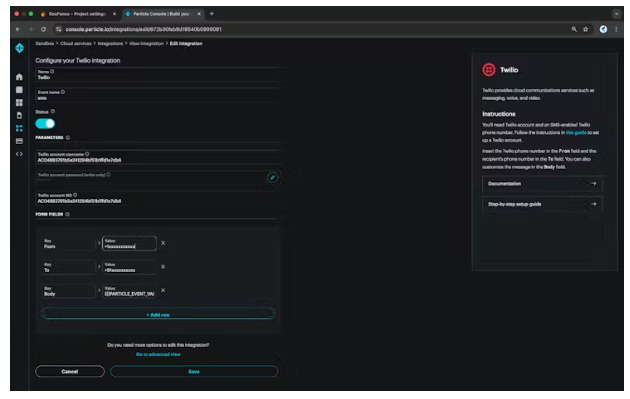Open the tab list dropdown arrow

tap(617, 14)
